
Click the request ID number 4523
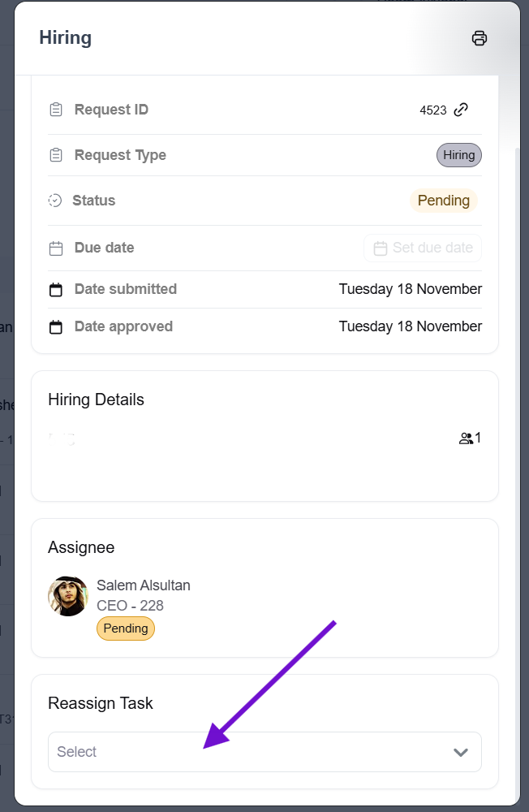tap(433, 110)
